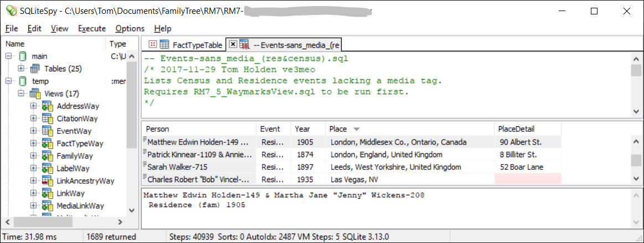Image resolution: width=644 pixels, height=243 pixels.
Task: Click the results grid scroll down arrow
Action: (x=636, y=178)
